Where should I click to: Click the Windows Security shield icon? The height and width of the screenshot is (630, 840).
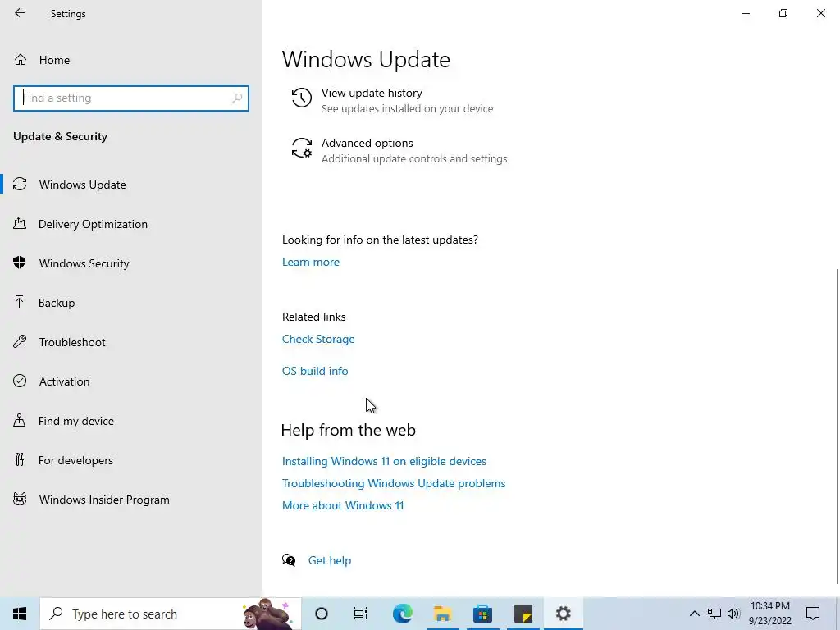(20, 262)
